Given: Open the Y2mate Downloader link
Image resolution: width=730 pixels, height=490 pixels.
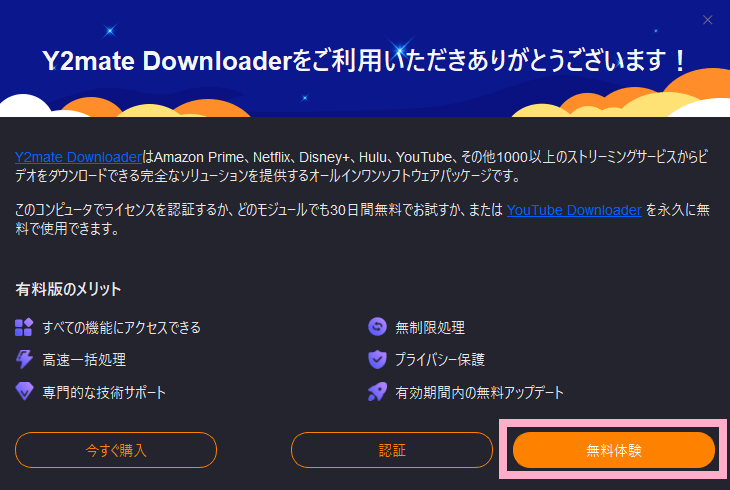Looking at the screenshot, I should tap(78, 157).
